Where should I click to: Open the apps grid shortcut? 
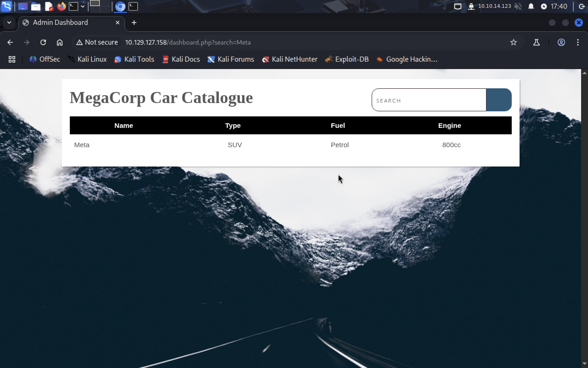point(12,59)
